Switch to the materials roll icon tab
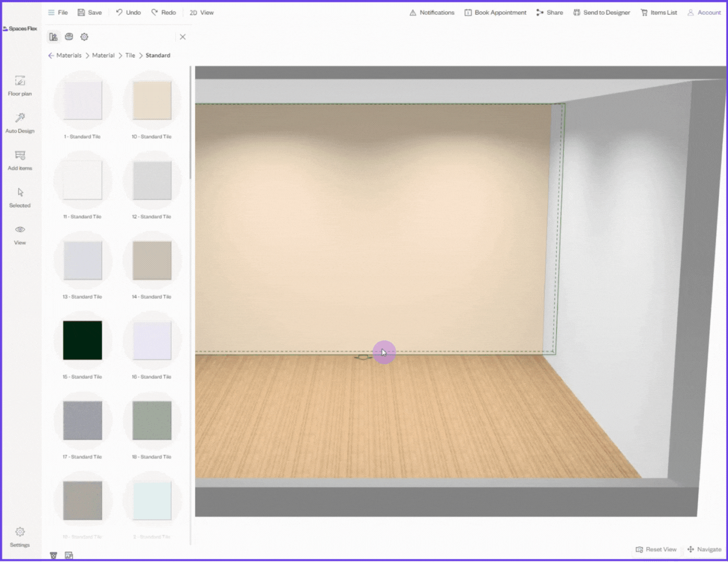The image size is (728, 562). point(69,37)
